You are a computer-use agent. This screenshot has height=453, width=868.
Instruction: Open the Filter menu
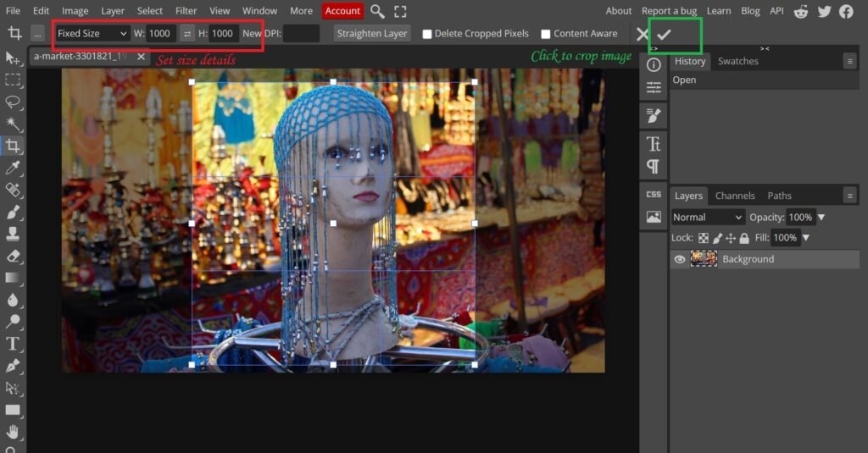186,11
